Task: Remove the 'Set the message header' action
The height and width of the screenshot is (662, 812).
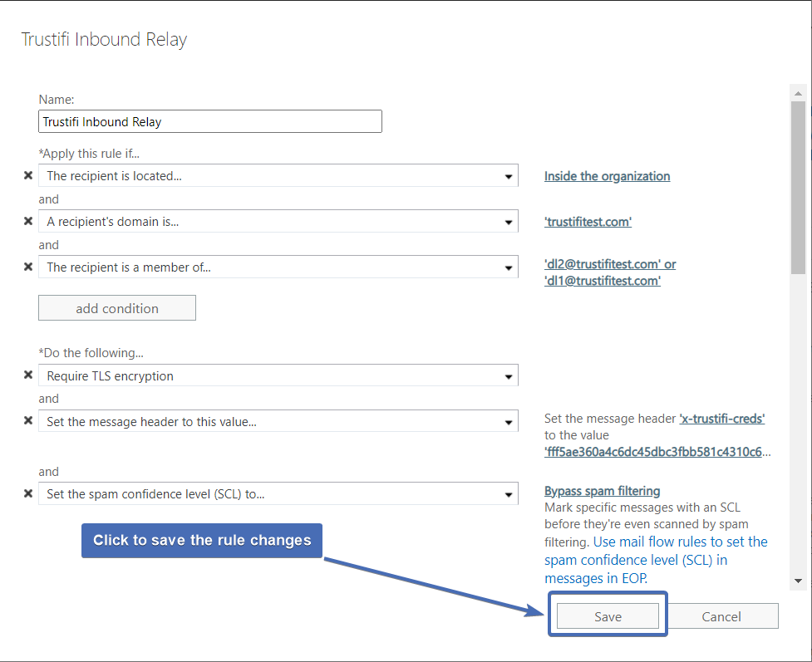Action: coord(28,420)
